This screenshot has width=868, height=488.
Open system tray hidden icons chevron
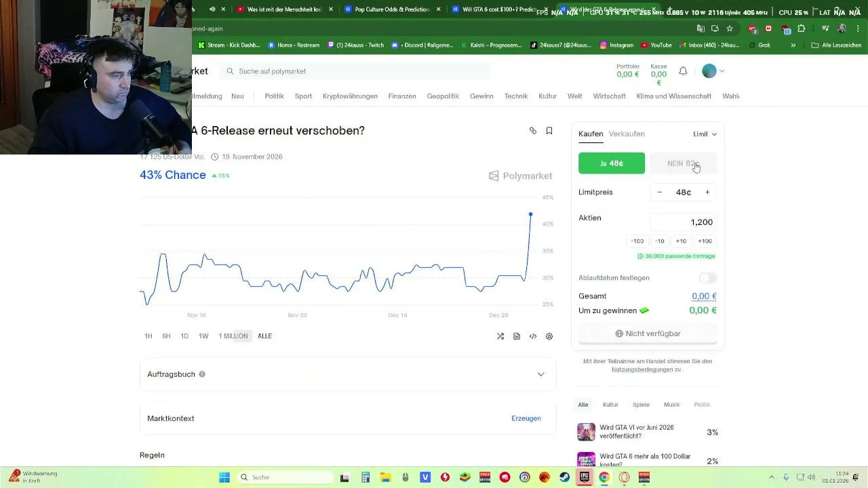click(x=771, y=477)
